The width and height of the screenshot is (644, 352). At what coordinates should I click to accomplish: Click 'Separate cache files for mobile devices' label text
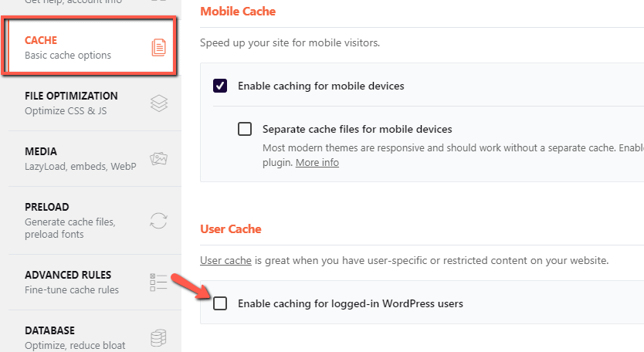pyautogui.click(x=357, y=129)
